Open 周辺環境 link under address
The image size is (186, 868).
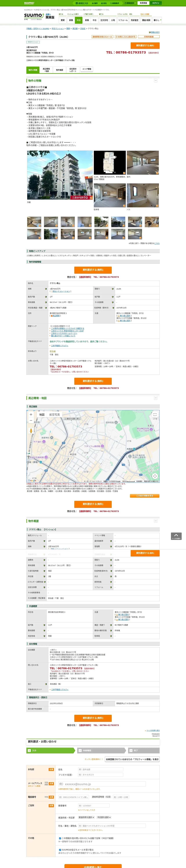tap(56, 316)
